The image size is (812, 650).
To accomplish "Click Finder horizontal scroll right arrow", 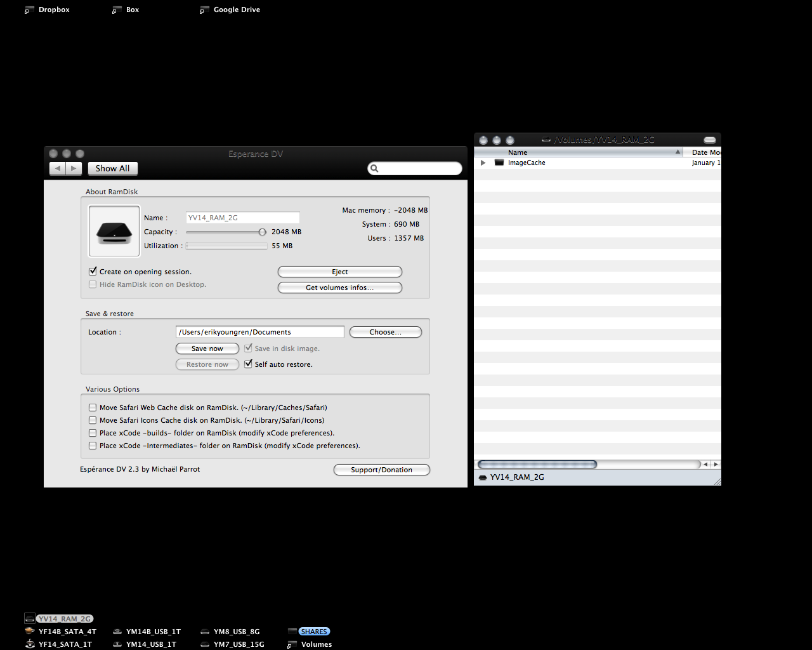I will click(716, 465).
